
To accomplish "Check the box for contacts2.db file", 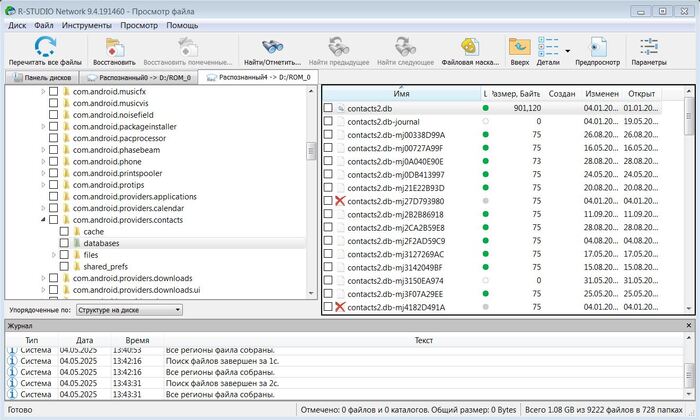I will pos(328,108).
